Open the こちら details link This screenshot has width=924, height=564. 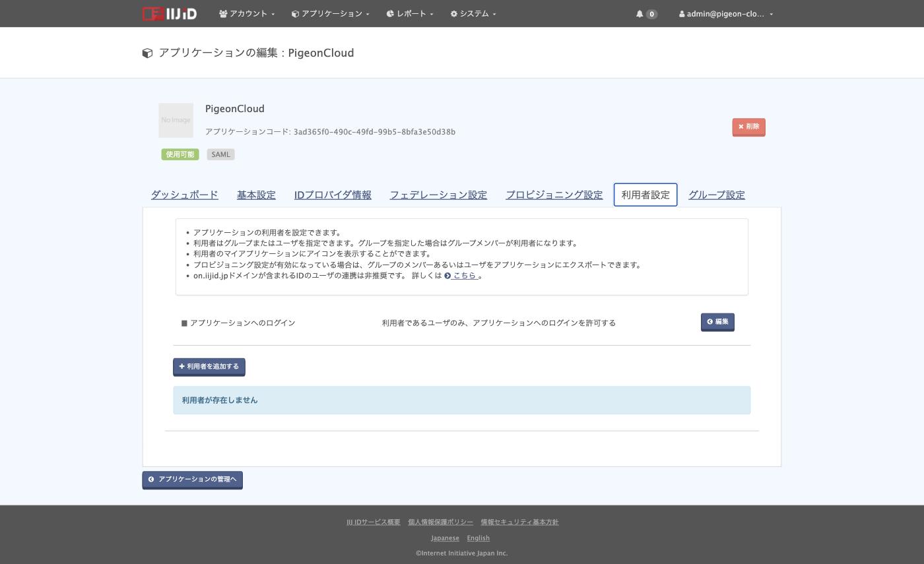[461, 276]
